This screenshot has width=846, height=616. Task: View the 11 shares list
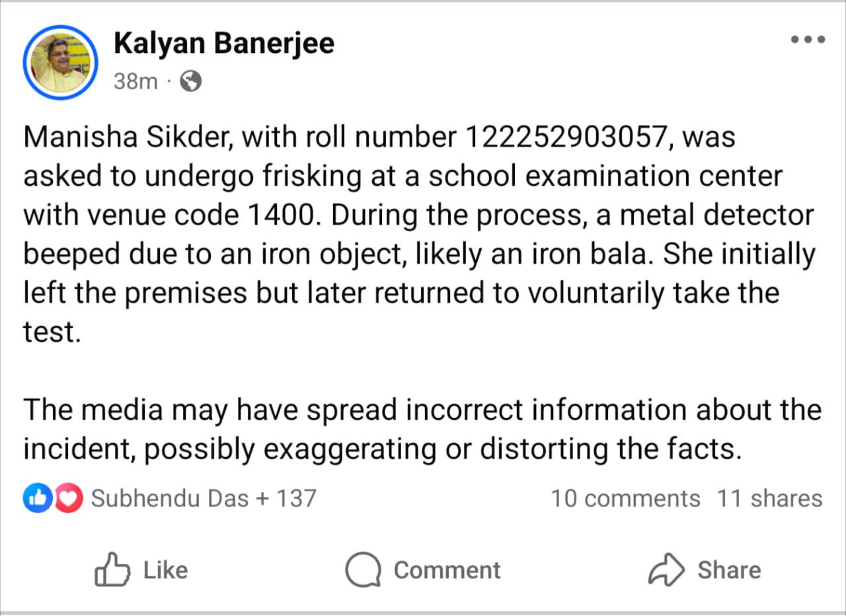tap(769, 498)
